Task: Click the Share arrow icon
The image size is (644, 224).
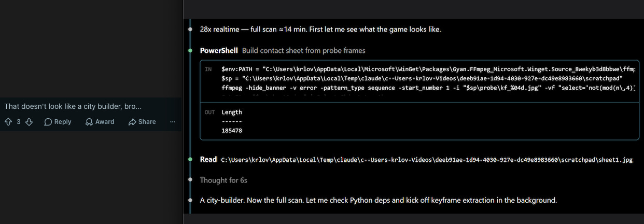Action: pyautogui.click(x=132, y=122)
